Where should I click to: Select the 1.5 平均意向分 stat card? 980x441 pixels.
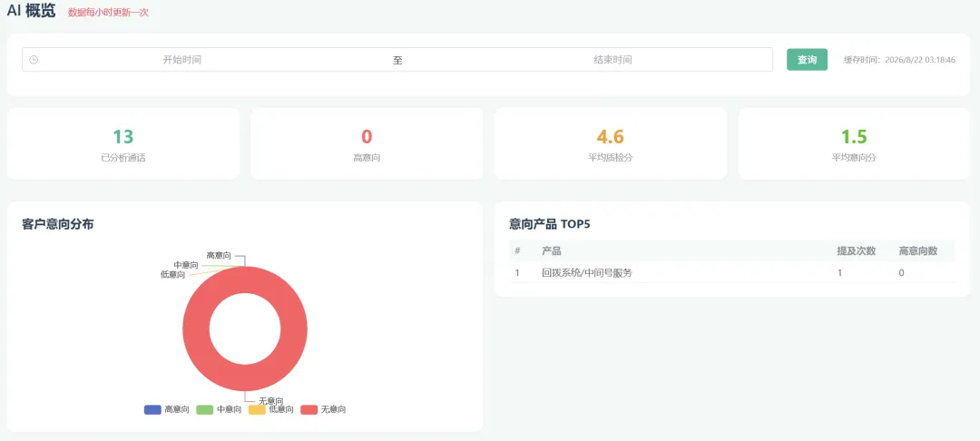(x=855, y=143)
